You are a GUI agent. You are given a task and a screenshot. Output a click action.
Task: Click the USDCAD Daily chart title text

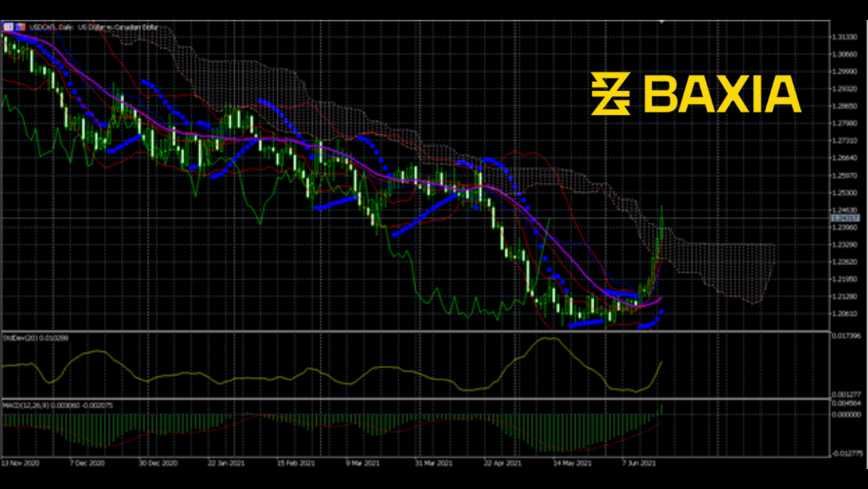[x=94, y=27]
